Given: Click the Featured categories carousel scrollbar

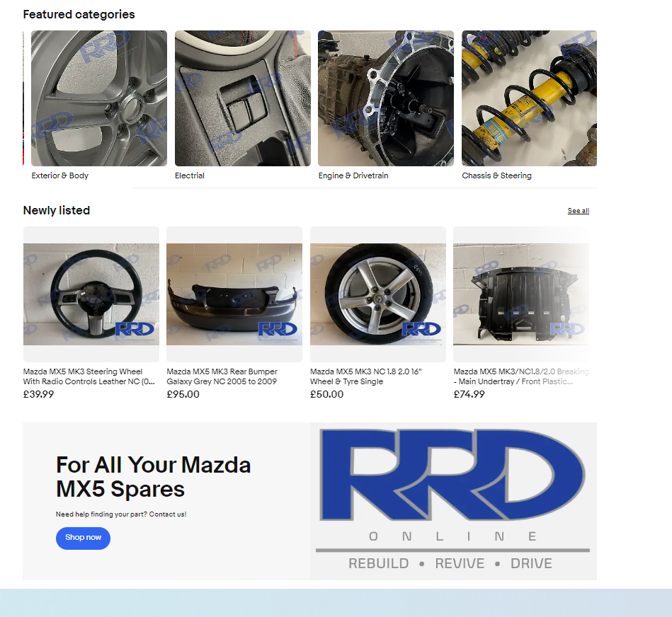Looking at the screenshot, I should click(365, 188).
